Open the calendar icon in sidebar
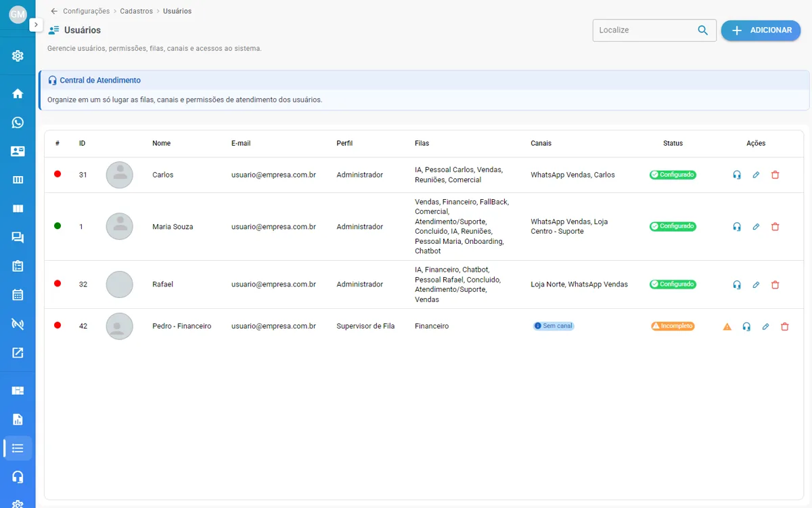This screenshot has height=508, width=812. pyautogui.click(x=18, y=295)
